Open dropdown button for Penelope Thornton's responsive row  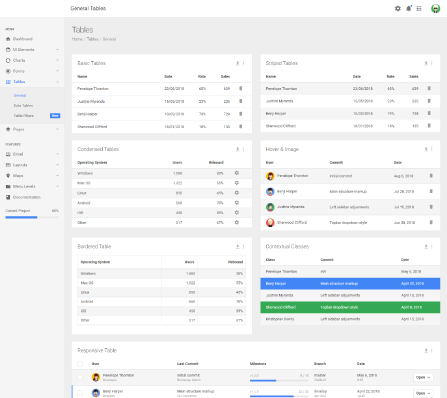(423, 377)
